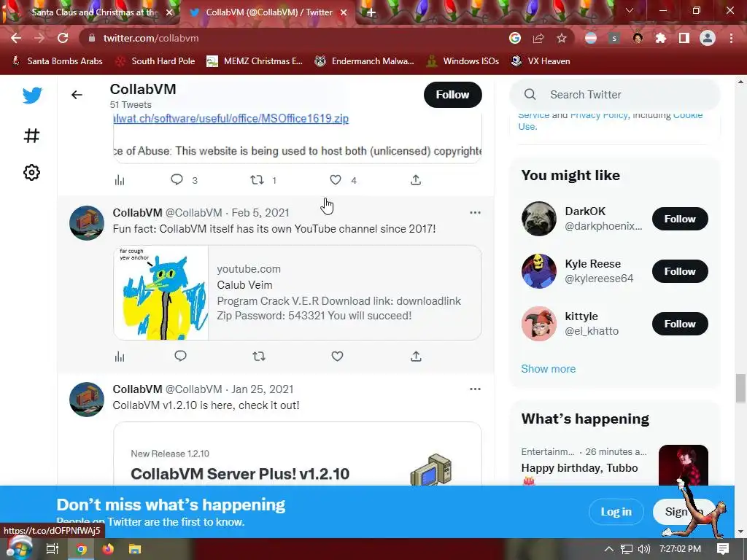Like the YouTube channel fun fact tweet

click(337, 356)
